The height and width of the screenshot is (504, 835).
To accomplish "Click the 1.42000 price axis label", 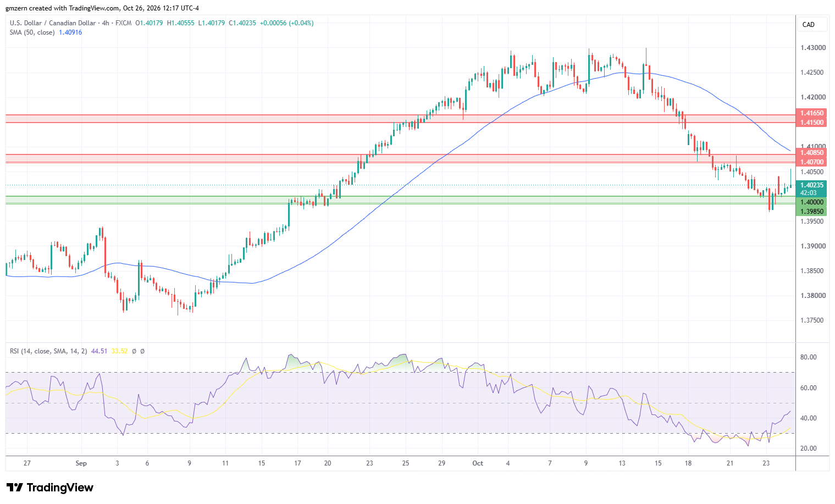I will pos(813,97).
